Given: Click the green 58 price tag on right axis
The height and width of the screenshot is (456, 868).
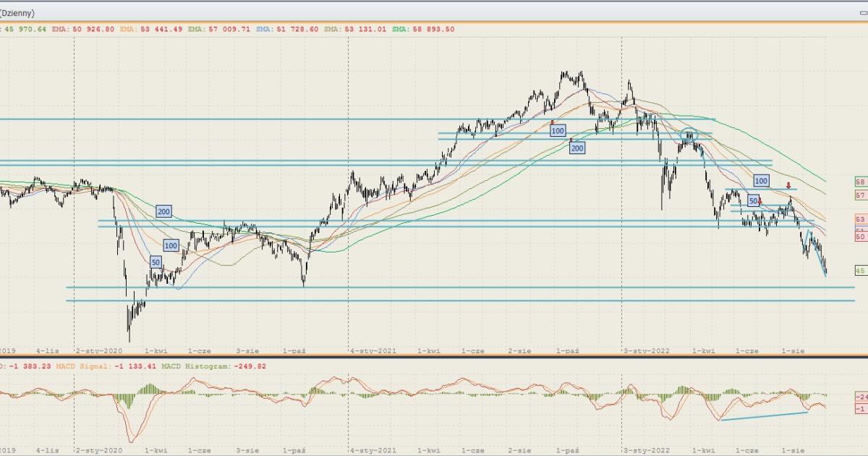Looking at the screenshot, I should tap(861, 182).
